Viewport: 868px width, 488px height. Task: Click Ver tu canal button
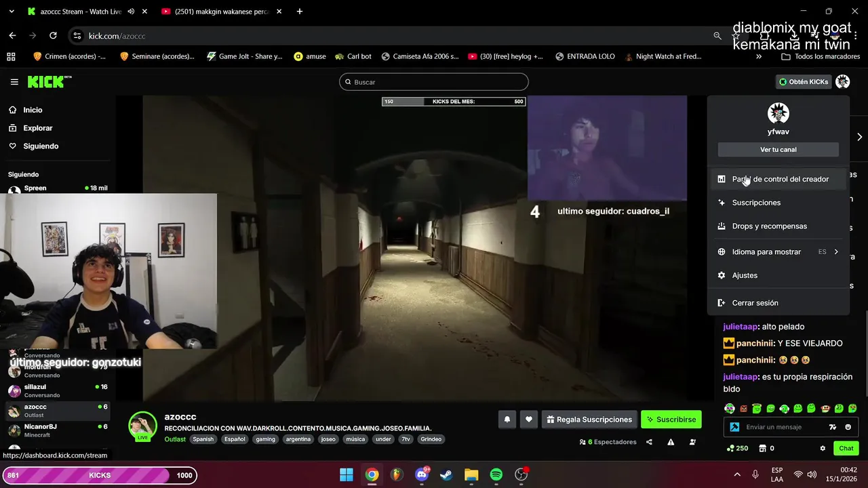click(x=778, y=150)
